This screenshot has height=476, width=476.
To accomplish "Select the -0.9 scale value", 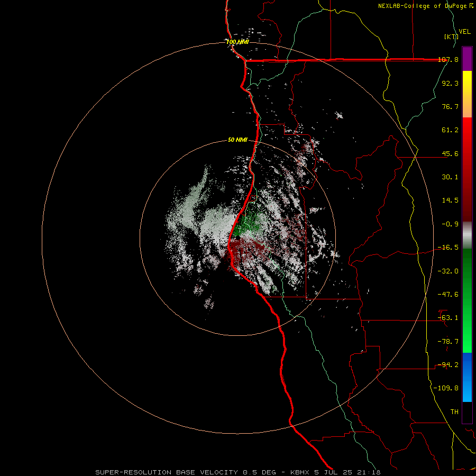I will [450, 224].
